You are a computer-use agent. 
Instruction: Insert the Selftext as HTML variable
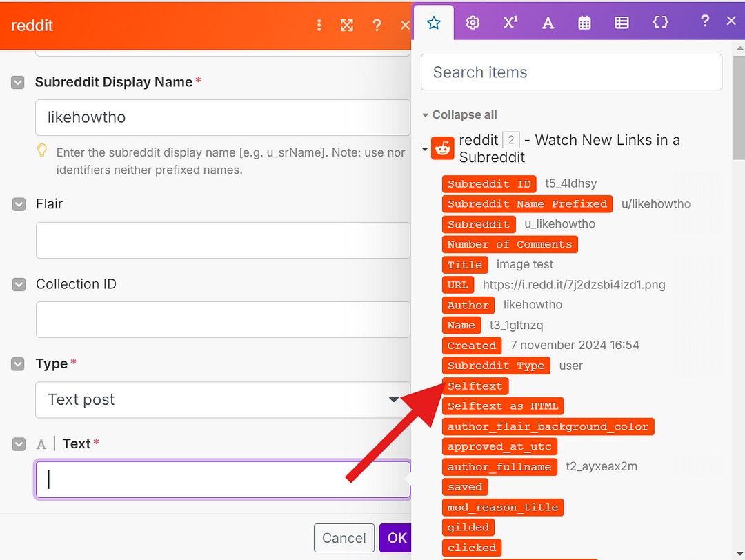pos(503,406)
